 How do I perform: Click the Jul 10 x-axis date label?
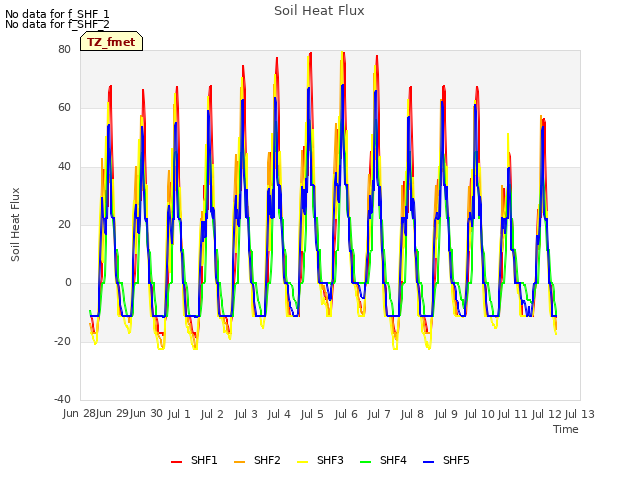[x=480, y=414]
